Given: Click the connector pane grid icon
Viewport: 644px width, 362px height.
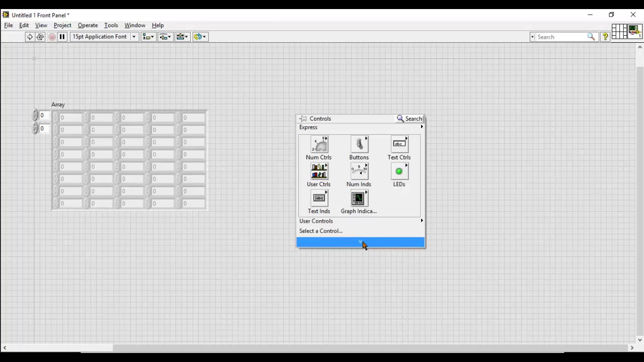Looking at the screenshot, I should click(619, 32).
